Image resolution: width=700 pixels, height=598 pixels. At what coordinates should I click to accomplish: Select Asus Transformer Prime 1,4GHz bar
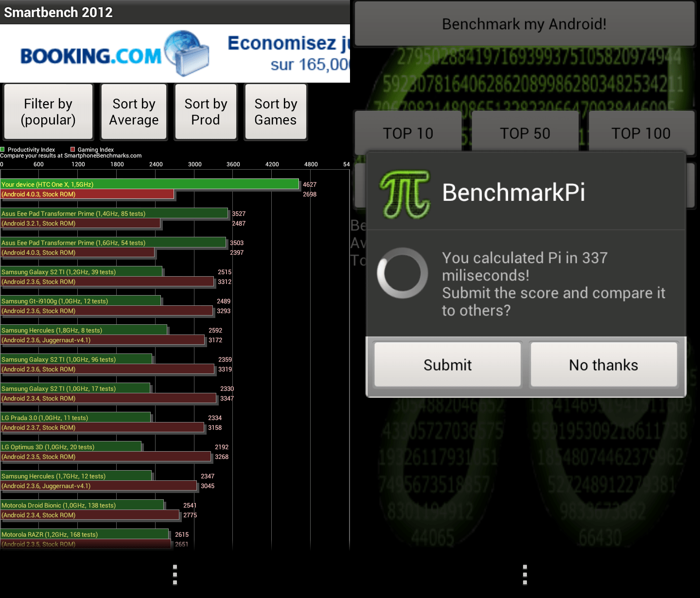[x=114, y=213]
